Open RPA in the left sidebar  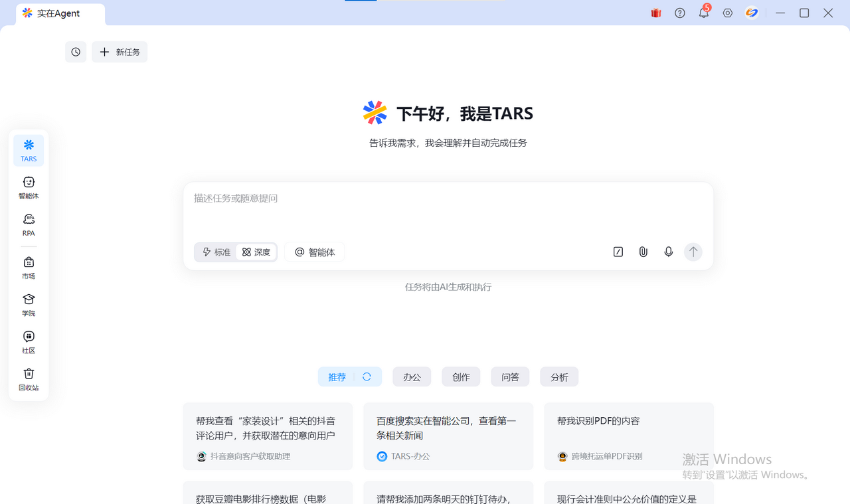click(x=29, y=225)
